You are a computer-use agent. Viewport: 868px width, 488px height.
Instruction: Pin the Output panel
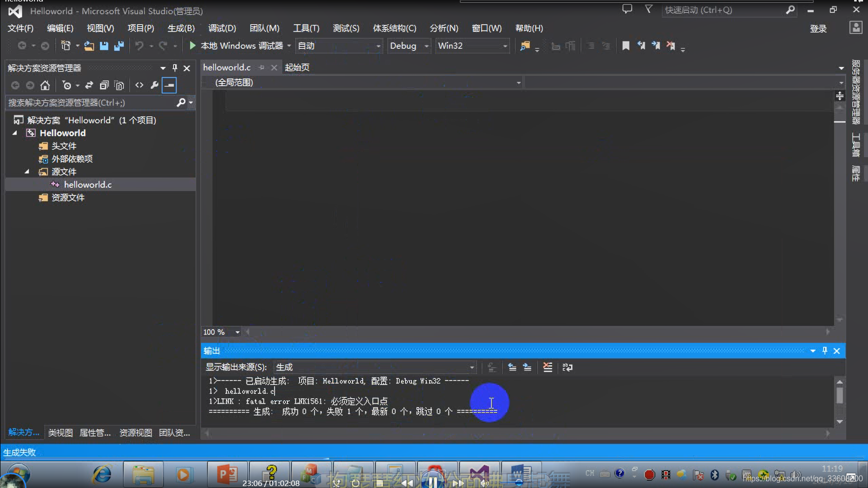[825, 350]
